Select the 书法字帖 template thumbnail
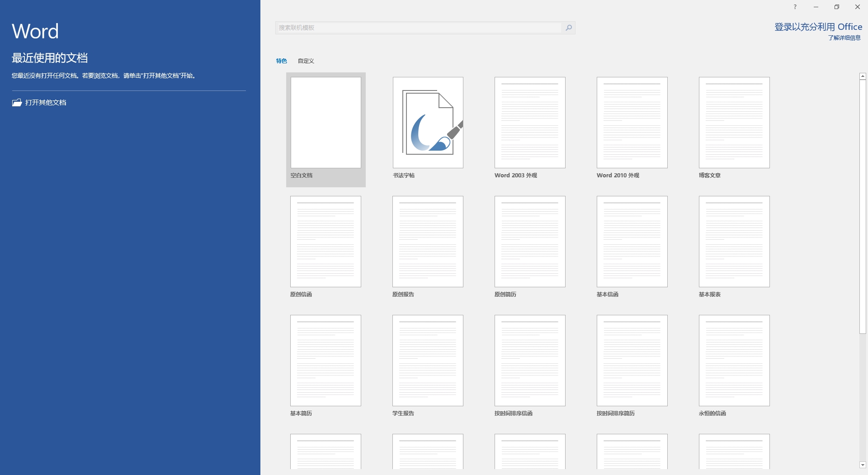The image size is (868, 475). click(428, 123)
